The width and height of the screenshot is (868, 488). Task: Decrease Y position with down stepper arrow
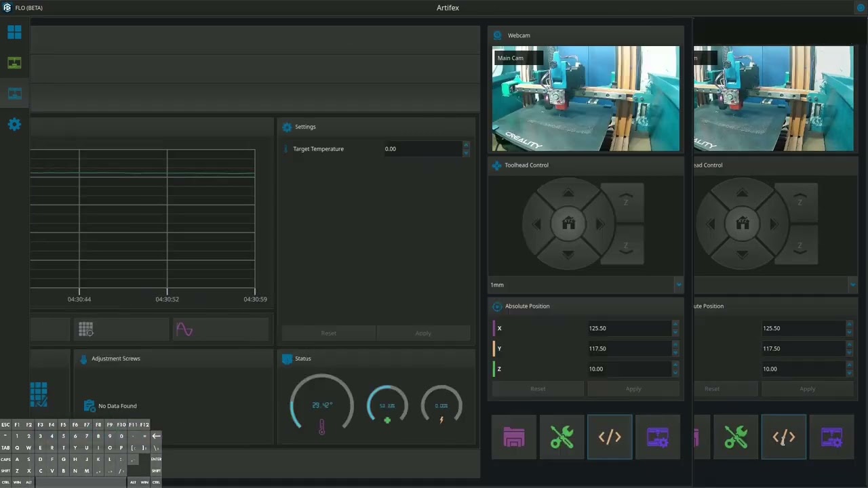click(675, 352)
